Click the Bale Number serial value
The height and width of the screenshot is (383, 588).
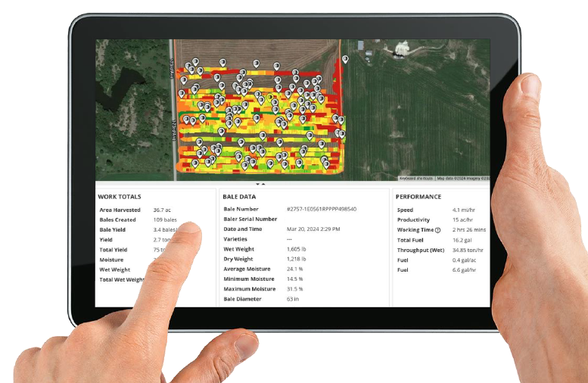322,209
